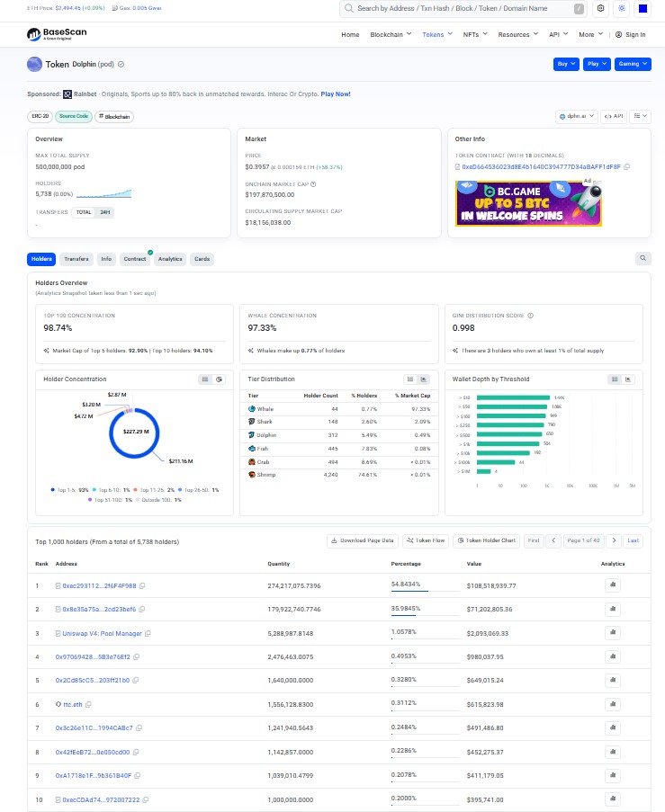The width and height of the screenshot is (665, 812).
Task: Open analytics for rank 8 holder
Action: pyautogui.click(x=613, y=752)
